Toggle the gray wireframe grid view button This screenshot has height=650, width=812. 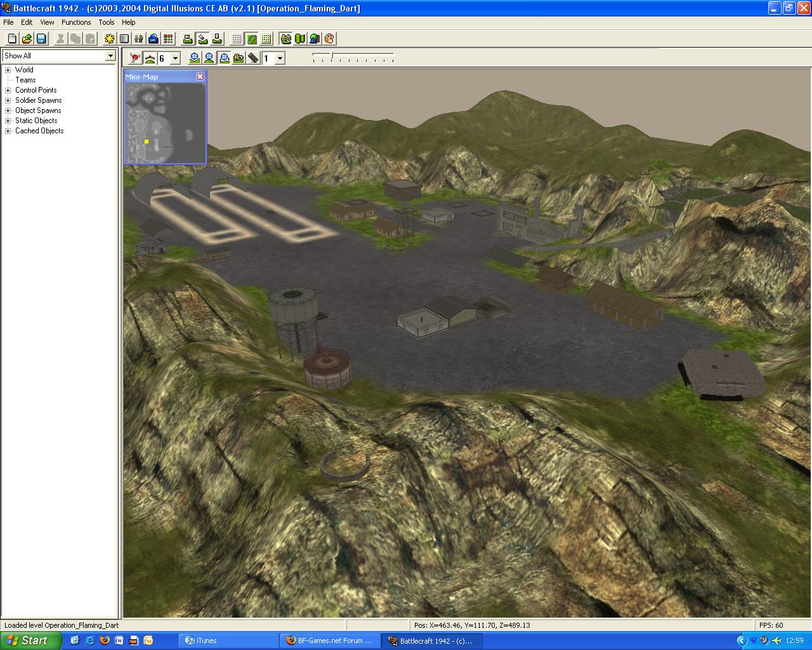coord(237,39)
